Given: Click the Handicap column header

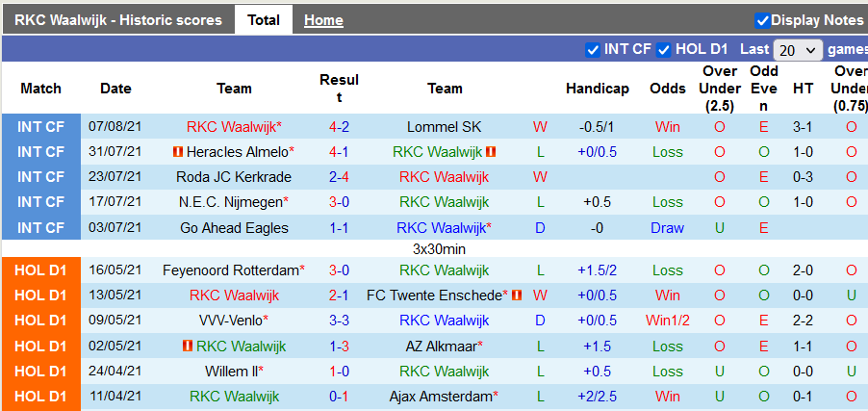Looking at the screenshot, I should (597, 89).
